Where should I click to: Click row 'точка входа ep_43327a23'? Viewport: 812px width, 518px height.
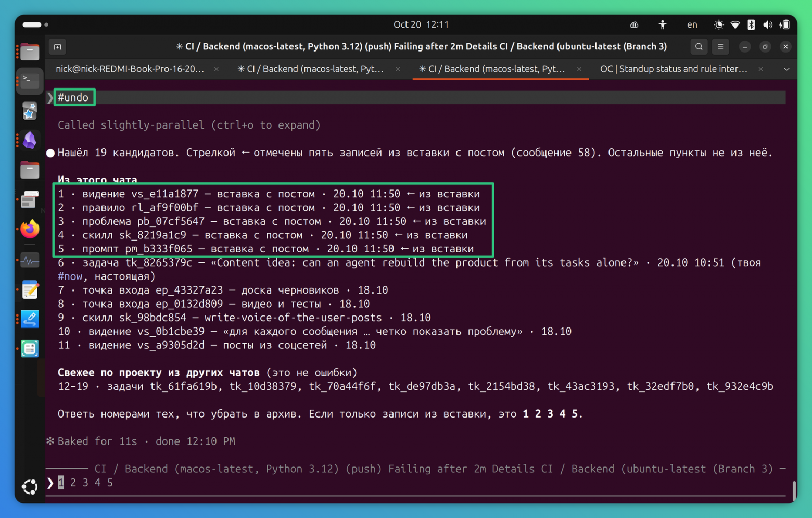[x=223, y=290]
